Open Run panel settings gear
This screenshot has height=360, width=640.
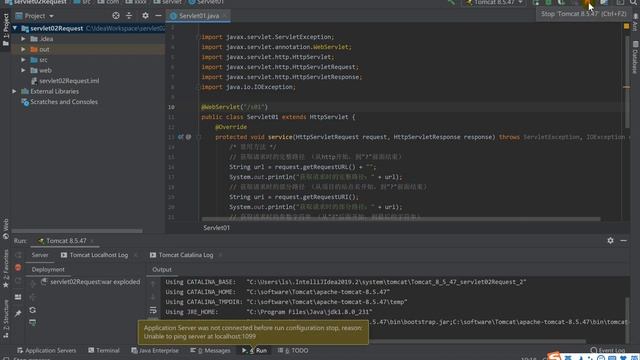610,241
